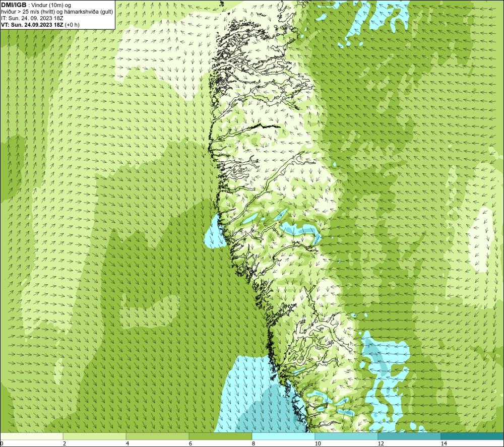Click the 4–6 m/s green legend swatch

click(x=157, y=436)
